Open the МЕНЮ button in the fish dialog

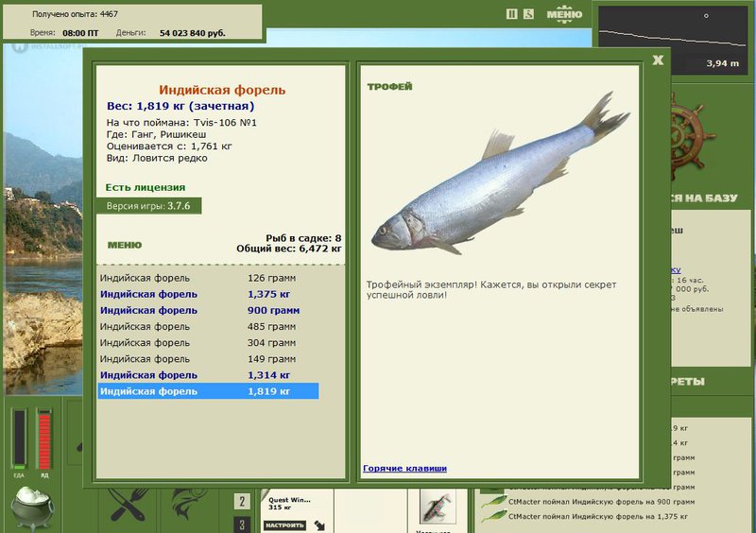click(x=125, y=245)
